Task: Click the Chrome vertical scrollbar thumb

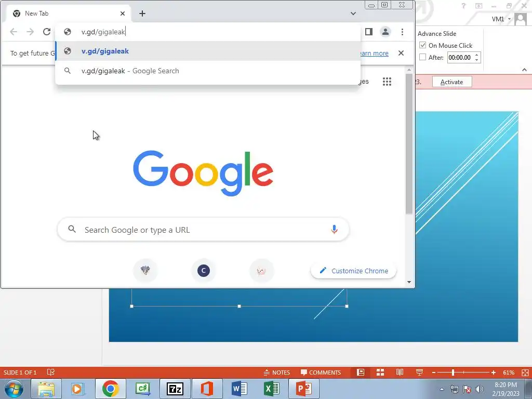Action: (x=409, y=144)
